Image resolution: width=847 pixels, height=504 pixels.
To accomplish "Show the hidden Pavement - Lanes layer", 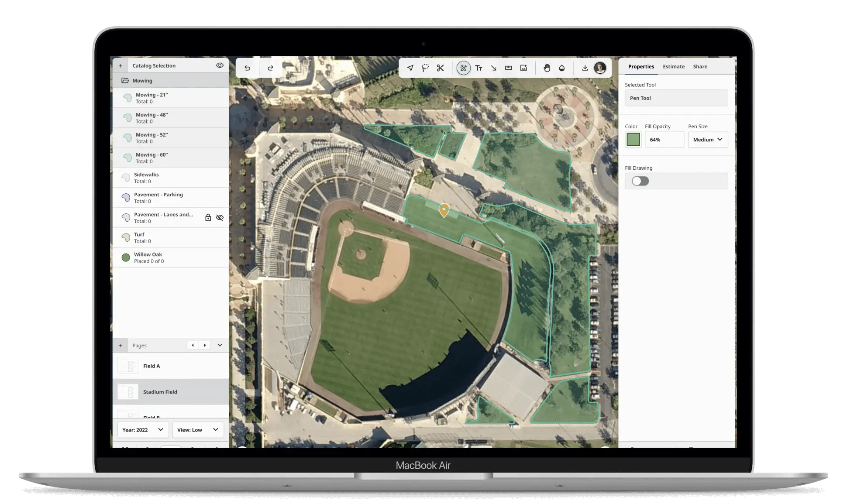I will pyautogui.click(x=220, y=217).
